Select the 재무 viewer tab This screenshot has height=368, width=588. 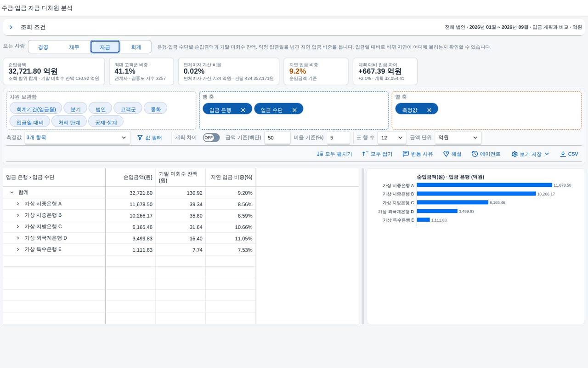click(74, 47)
